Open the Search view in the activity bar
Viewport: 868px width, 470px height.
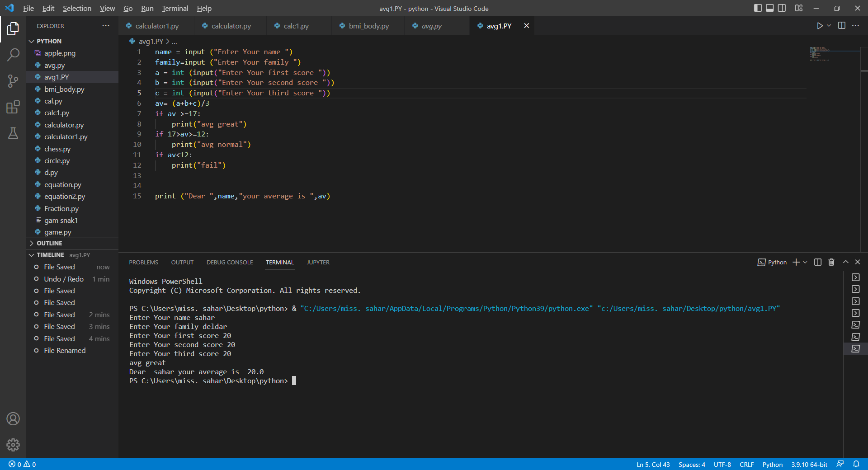(13, 54)
